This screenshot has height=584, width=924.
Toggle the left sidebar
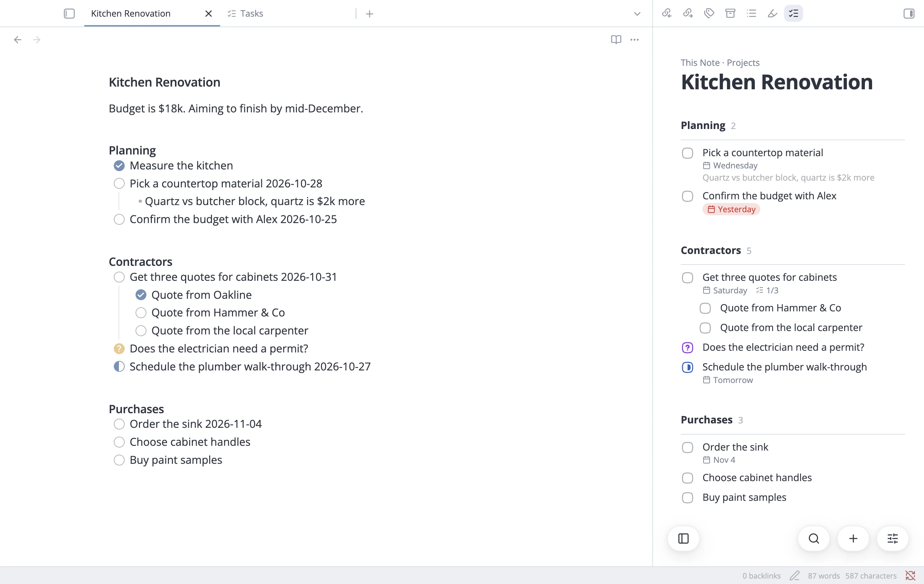click(69, 14)
